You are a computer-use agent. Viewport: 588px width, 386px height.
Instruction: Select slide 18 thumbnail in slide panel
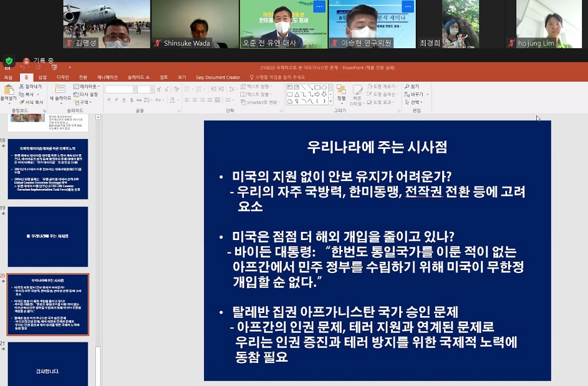coord(48,169)
